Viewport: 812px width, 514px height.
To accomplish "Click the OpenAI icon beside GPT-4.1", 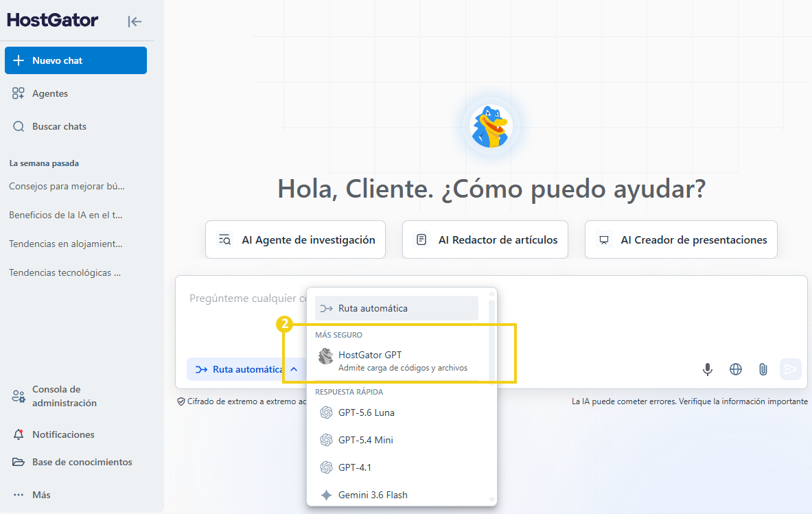I will click(326, 467).
